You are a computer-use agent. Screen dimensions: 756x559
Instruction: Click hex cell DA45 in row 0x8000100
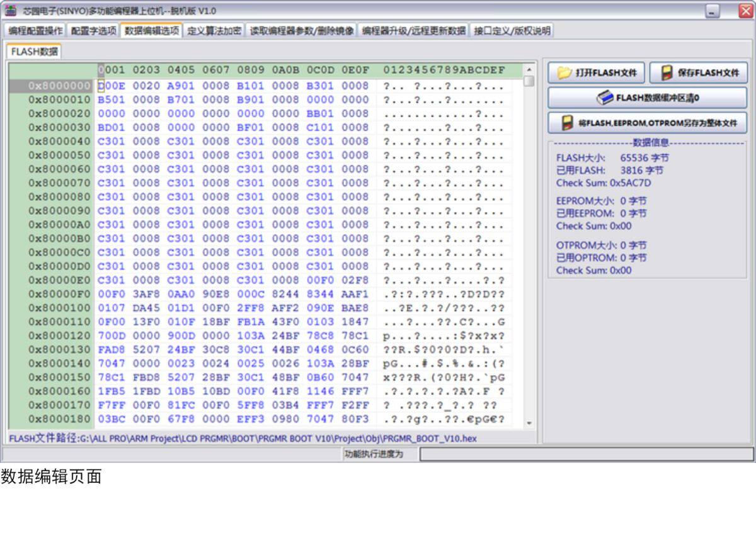pos(146,308)
